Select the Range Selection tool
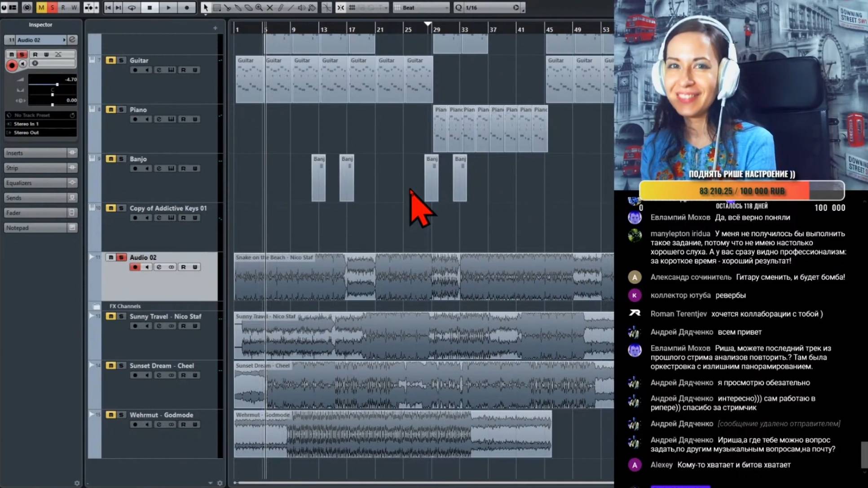868x488 pixels. 217,8
